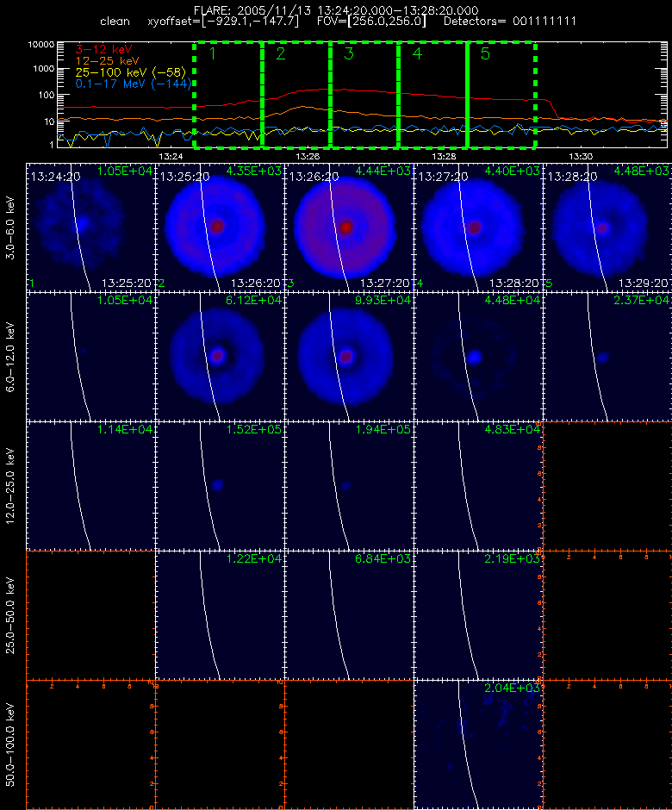672x810 pixels.
Task: Open the 3.0-6.0 keV image labeled 4.40E+03
Action: (x=478, y=227)
